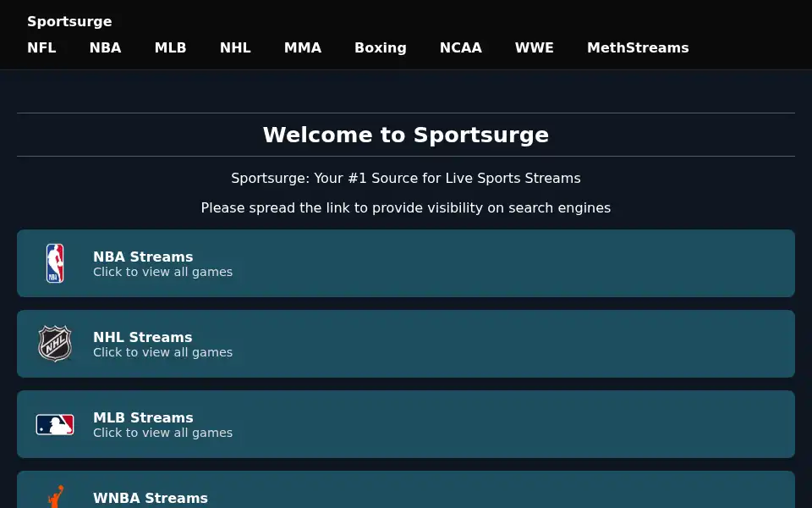Click "Click to view all games" under NHL Streams
This screenshot has height=508, width=812.
tap(162, 352)
